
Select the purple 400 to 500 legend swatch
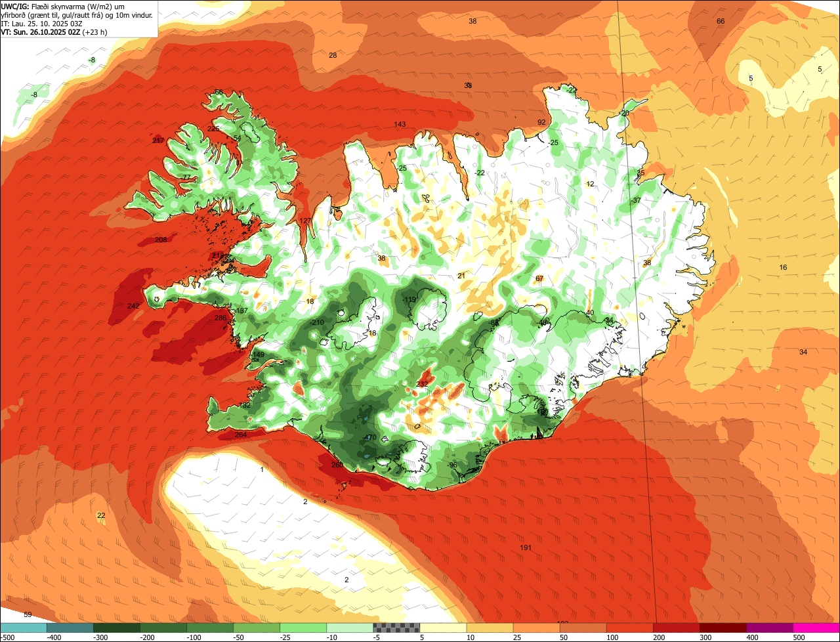click(769, 628)
